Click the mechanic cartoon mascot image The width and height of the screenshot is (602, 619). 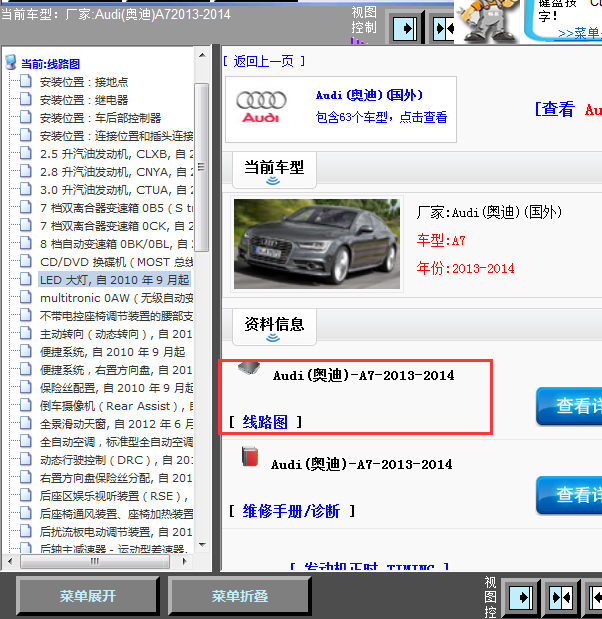tap(487, 21)
